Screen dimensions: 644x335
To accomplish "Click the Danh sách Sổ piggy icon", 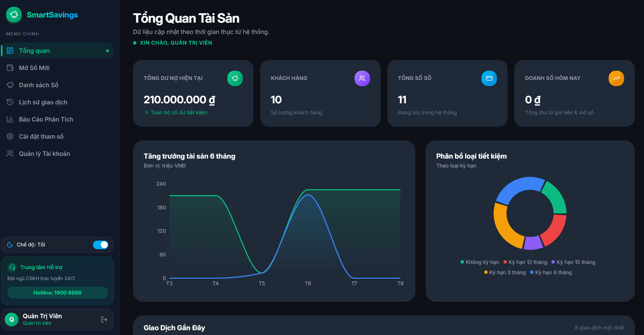I will tap(10, 85).
